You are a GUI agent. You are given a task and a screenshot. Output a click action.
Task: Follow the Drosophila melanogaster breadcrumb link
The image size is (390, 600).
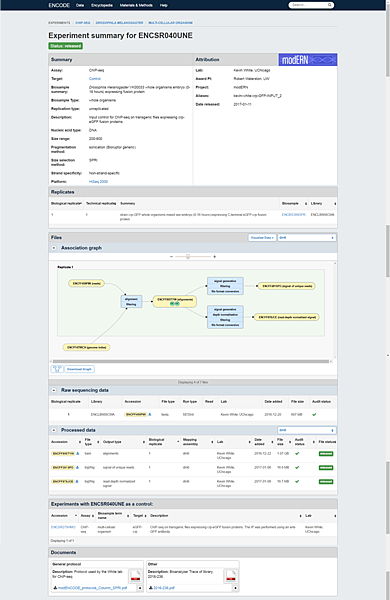119,23
